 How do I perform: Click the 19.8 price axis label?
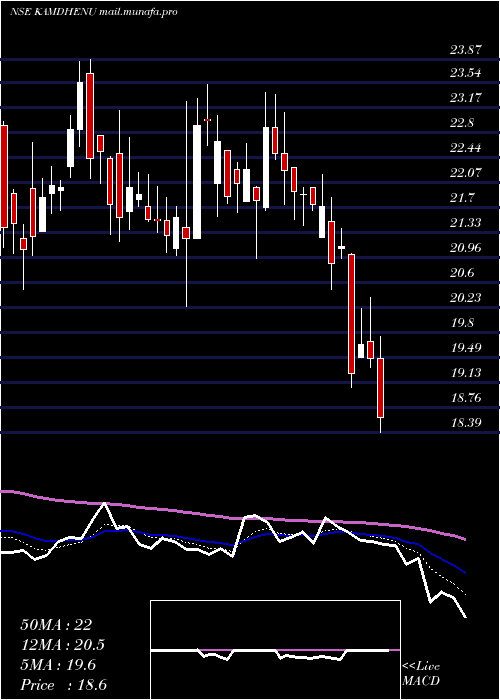point(462,323)
